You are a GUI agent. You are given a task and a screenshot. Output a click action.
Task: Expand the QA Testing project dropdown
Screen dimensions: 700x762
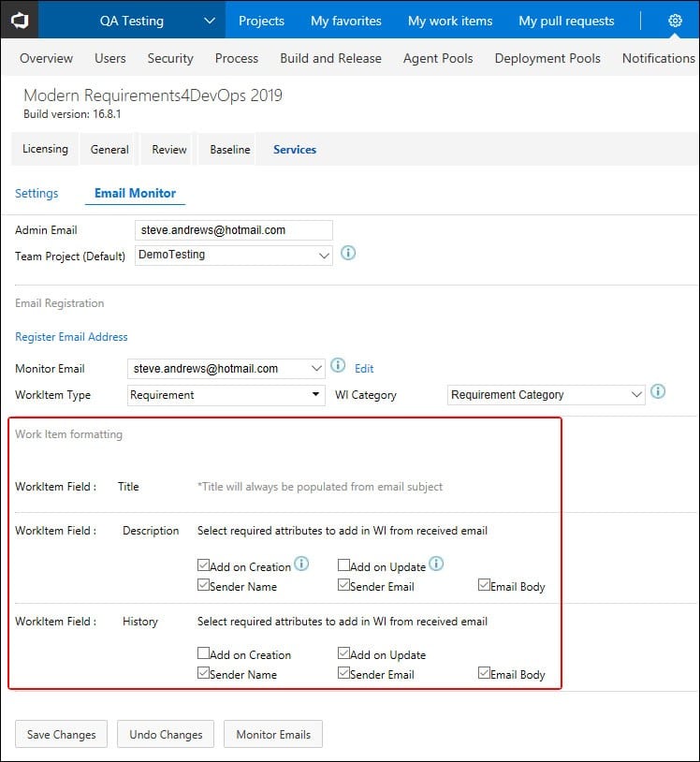tap(210, 21)
